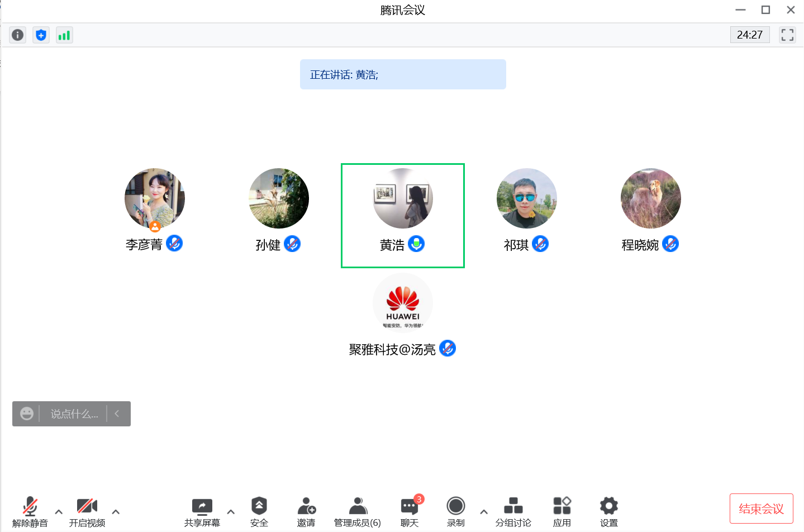Open the Share Screen (共享屏幕) tool
The width and height of the screenshot is (804, 532).
point(202,511)
